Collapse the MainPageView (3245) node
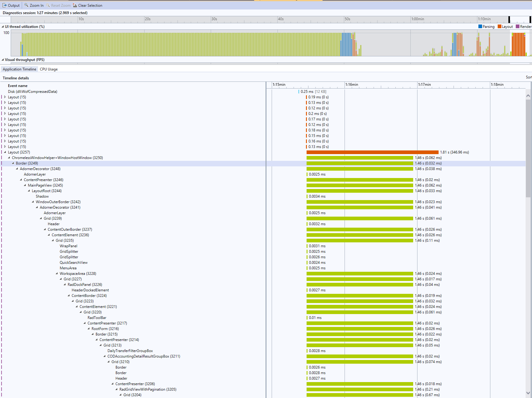This screenshot has height=398, width=532. [25, 185]
